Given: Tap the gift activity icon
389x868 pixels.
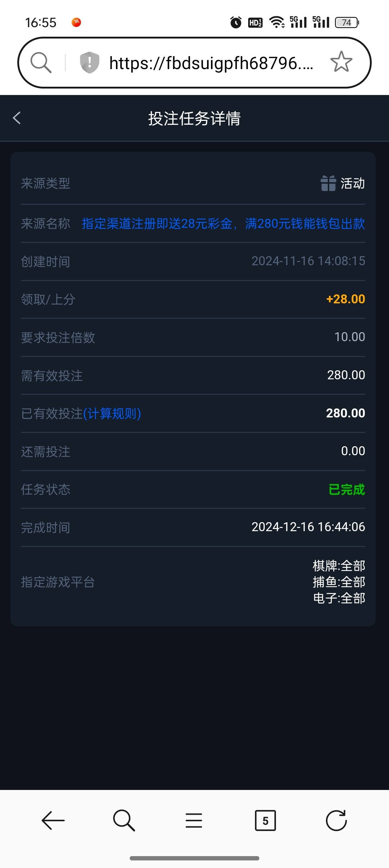Looking at the screenshot, I should pos(328,183).
